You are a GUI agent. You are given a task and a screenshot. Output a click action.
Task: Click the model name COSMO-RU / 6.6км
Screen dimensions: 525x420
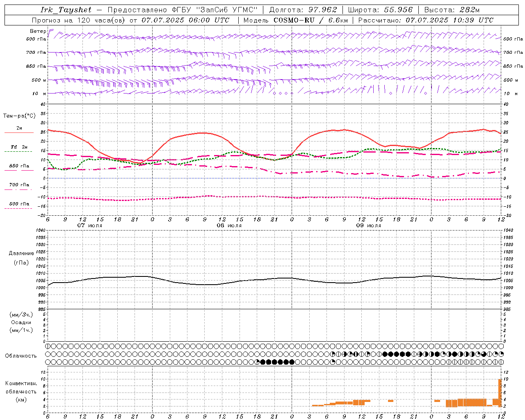point(310,20)
